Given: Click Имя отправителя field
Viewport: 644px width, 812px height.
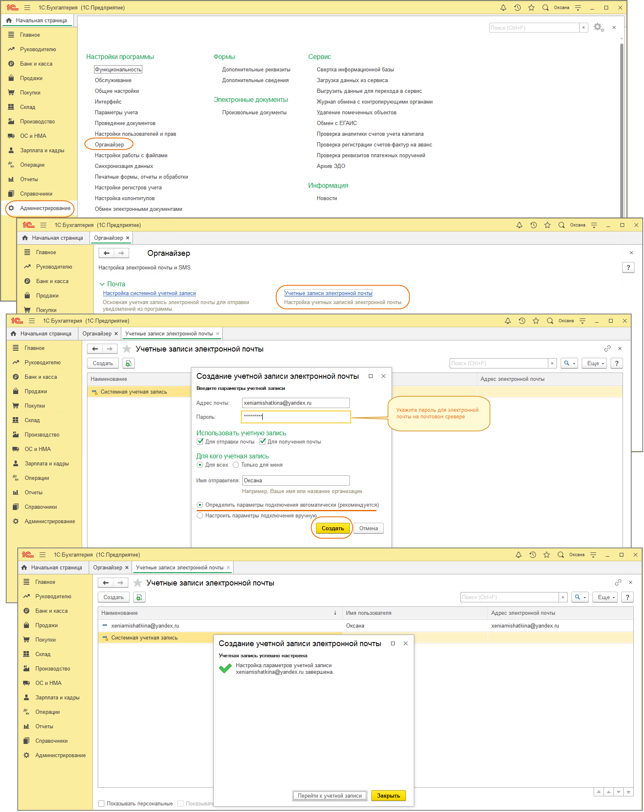Looking at the screenshot, I should [296, 480].
